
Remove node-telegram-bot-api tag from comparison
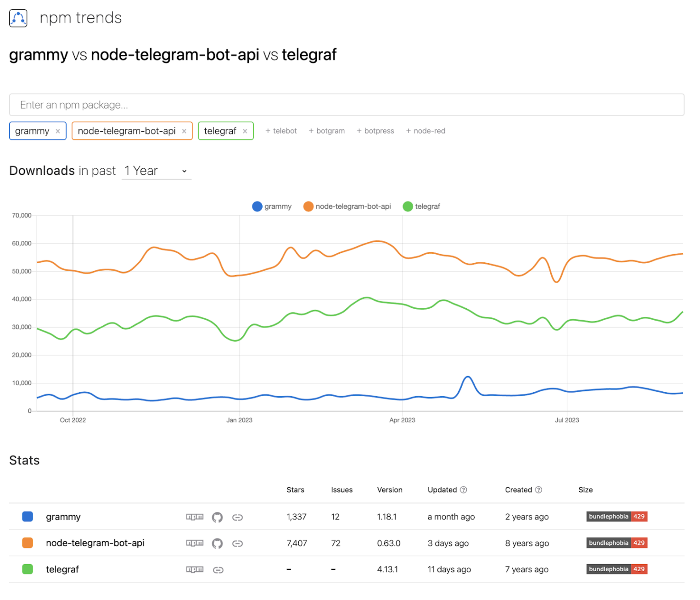(184, 131)
